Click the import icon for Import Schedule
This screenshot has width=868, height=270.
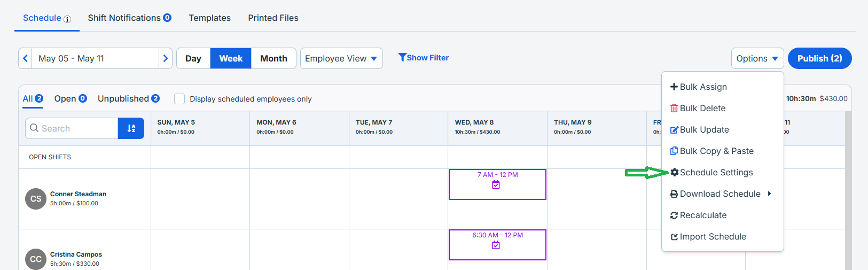674,237
